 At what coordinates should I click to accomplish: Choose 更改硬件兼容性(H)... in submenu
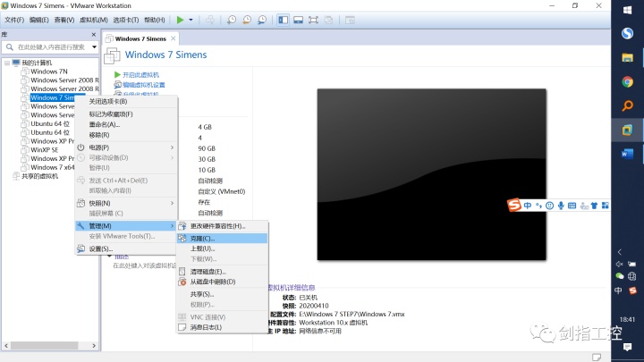pyautogui.click(x=222, y=226)
